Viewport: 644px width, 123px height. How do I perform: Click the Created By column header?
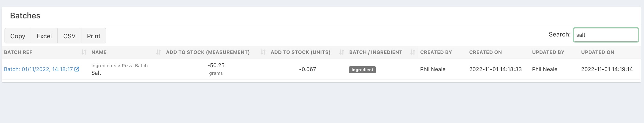[436, 52]
